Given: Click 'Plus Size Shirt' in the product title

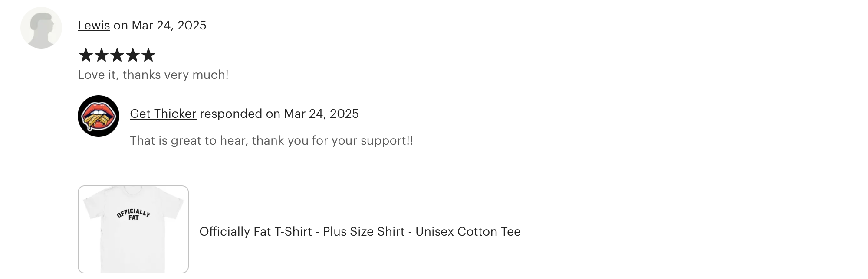Looking at the screenshot, I should tap(364, 232).
